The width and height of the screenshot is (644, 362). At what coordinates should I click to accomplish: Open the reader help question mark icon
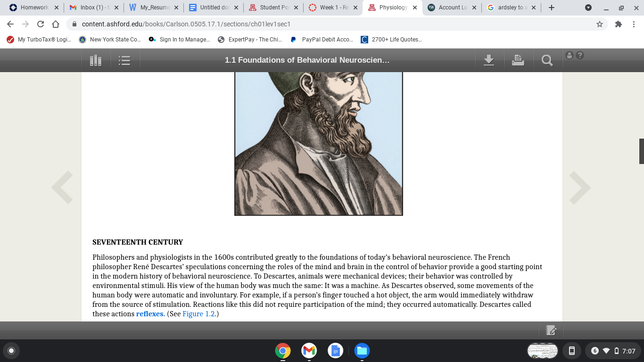tap(580, 55)
